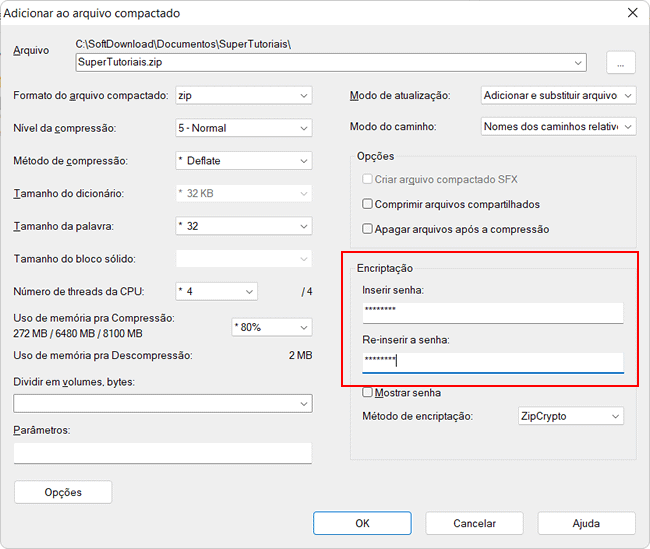Expand the Formato do arquivo compactado dropdown
Image resolution: width=650 pixels, height=549 pixels.
coord(304,96)
